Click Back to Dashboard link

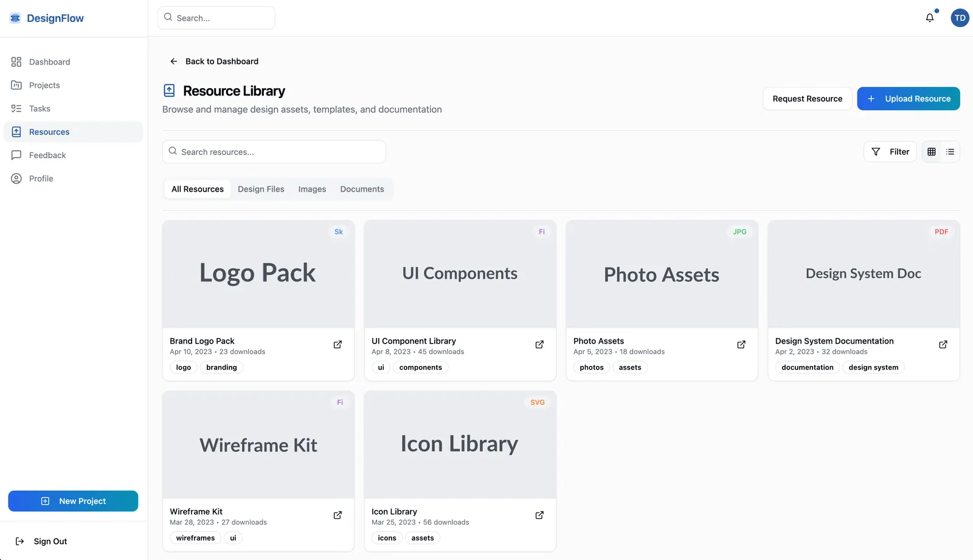(x=214, y=61)
